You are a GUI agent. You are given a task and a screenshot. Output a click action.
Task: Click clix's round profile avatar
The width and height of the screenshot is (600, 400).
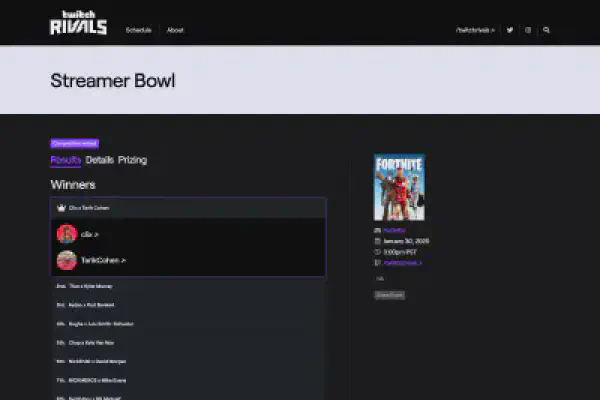67,234
